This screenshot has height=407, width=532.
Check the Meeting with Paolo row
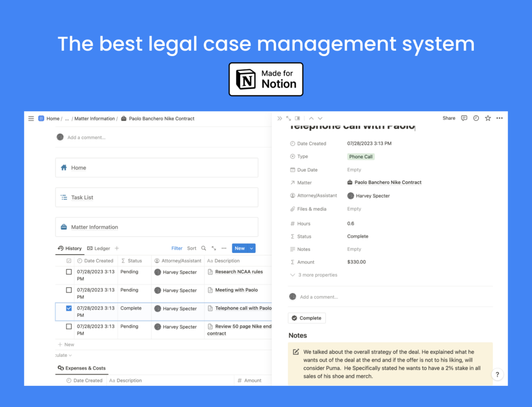pyautogui.click(x=69, y=290)
